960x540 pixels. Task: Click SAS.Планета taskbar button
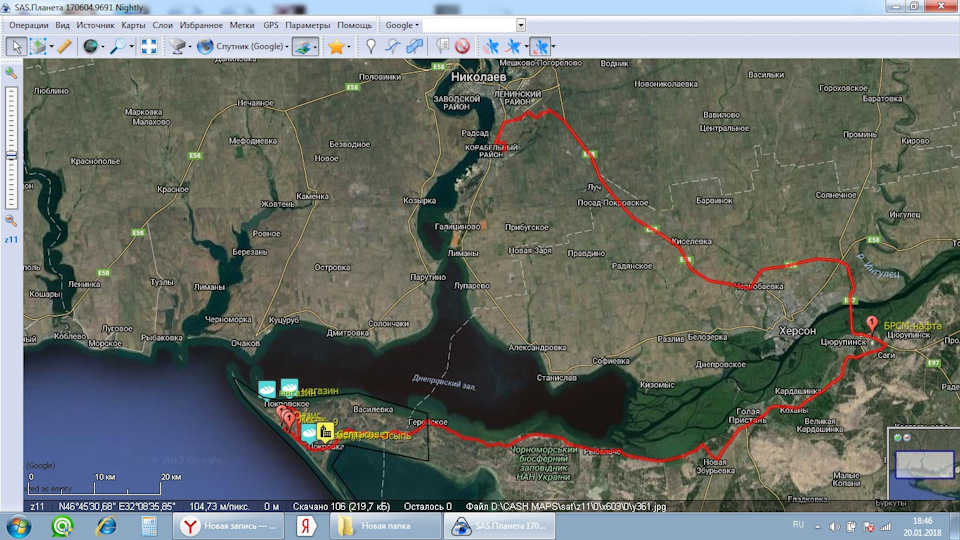click(x=500, y=526)
